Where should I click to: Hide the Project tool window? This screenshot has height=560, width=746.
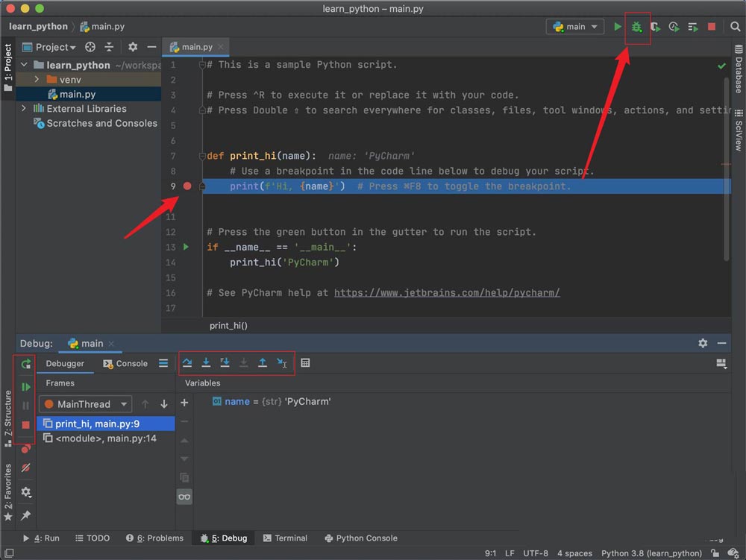151,46
